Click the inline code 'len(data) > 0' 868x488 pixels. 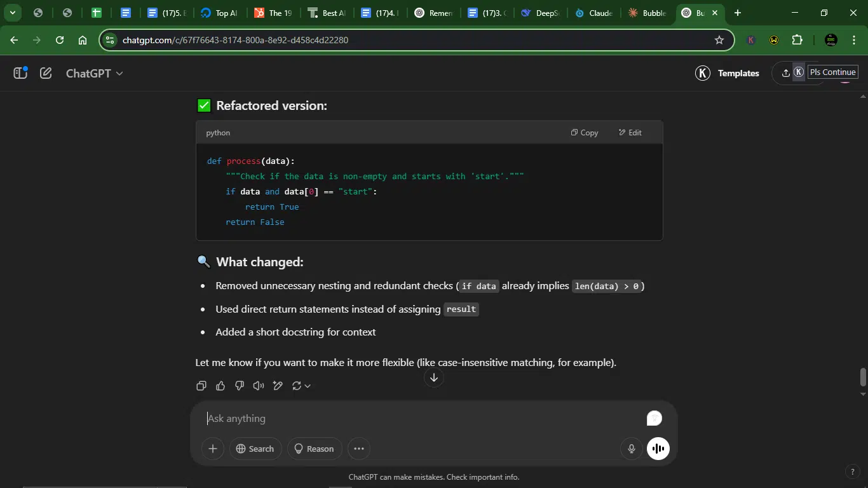point(607,286)
